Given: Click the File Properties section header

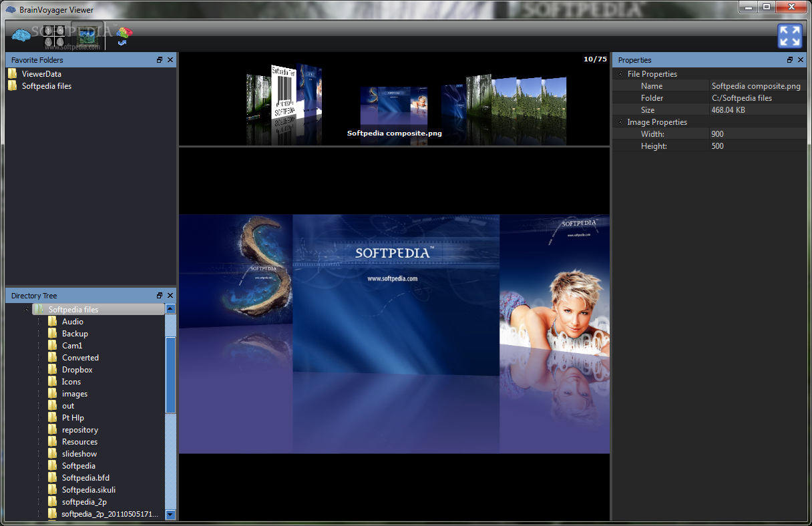Looking at the screenshot, I should coord(652,74).
